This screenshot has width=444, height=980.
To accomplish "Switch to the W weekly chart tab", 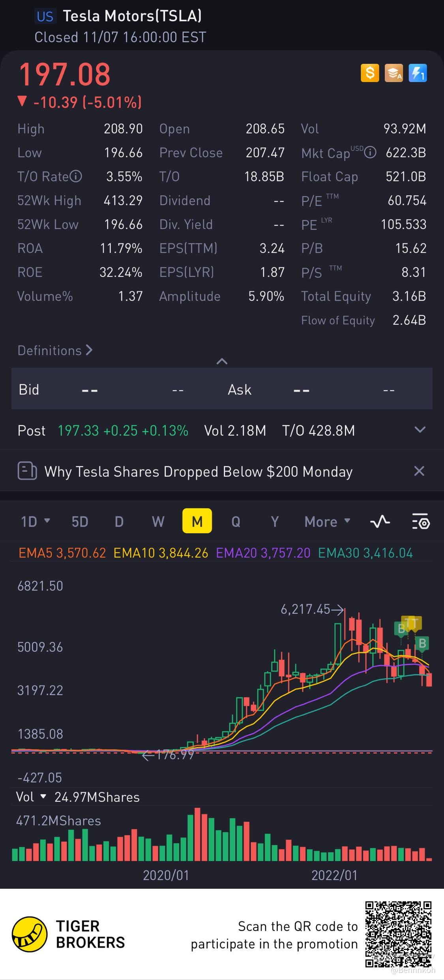I will pyautogui.click(x=158, y=522).
